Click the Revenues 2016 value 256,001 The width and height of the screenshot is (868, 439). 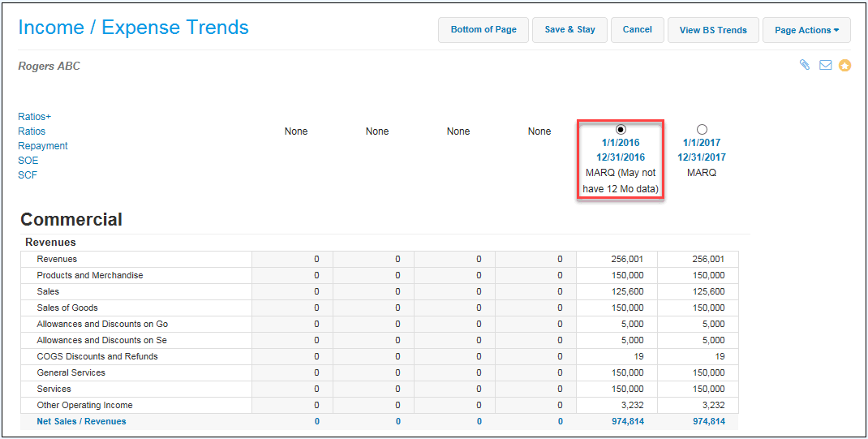click(628, 259)
